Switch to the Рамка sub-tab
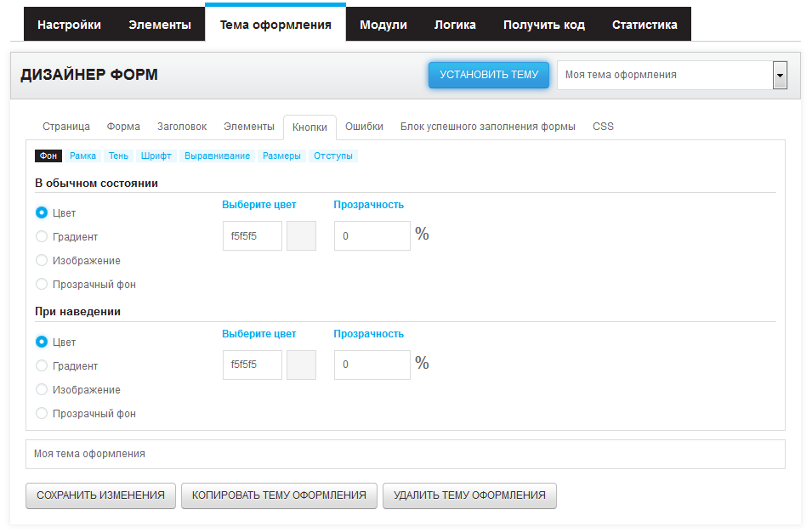Screen dimensions: 812x532 coord(82,156)
